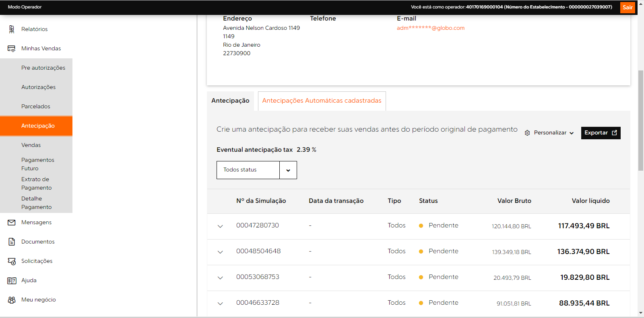Expand row for simulation 00046633728
Screen dimensions: 644x318
(x=220, y=304)
